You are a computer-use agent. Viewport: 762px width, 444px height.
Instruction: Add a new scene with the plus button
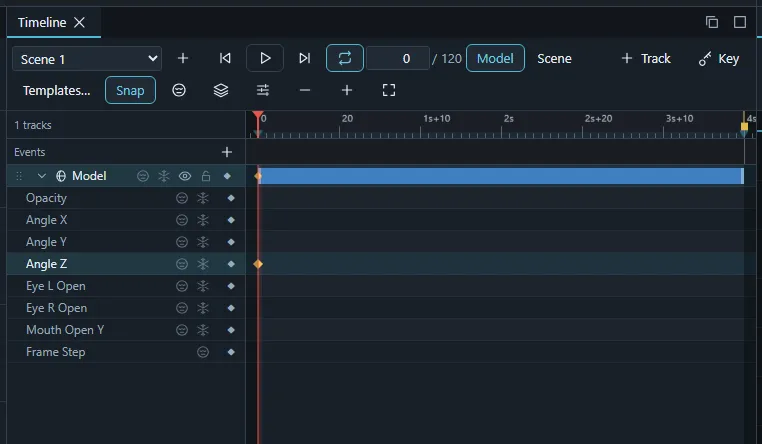tap(183, 58)
